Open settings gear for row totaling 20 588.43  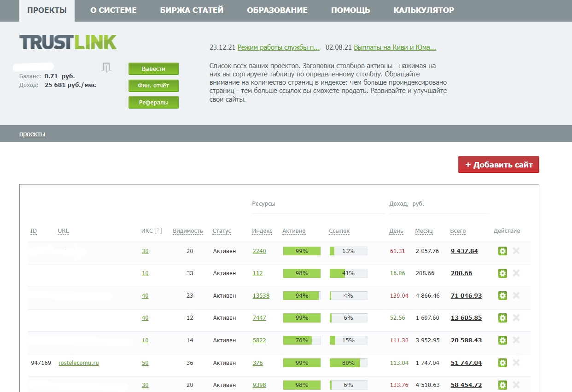pyautogui.click(x=502, y=340)
